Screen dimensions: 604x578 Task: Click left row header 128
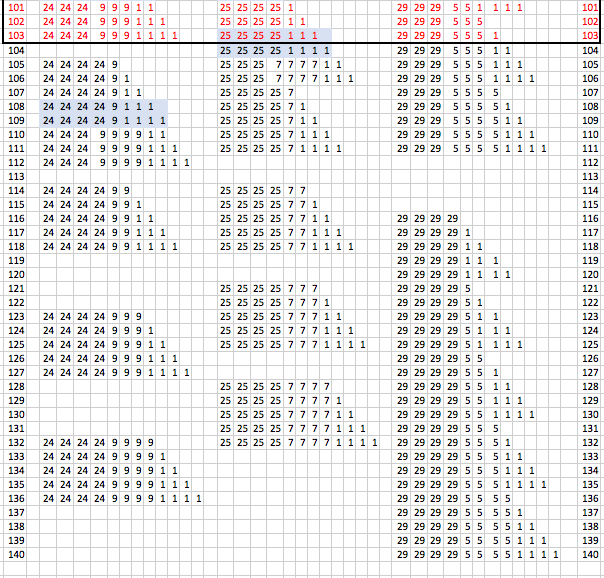16,386
